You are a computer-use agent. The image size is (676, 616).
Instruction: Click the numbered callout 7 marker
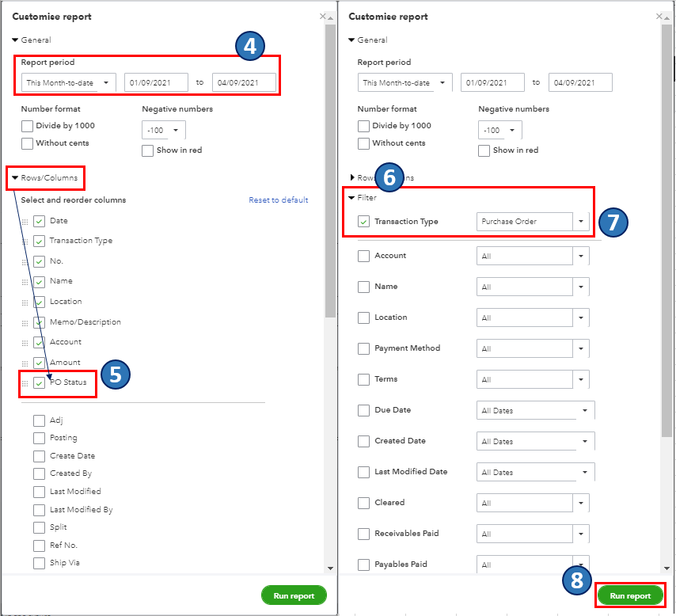point(614,222)
